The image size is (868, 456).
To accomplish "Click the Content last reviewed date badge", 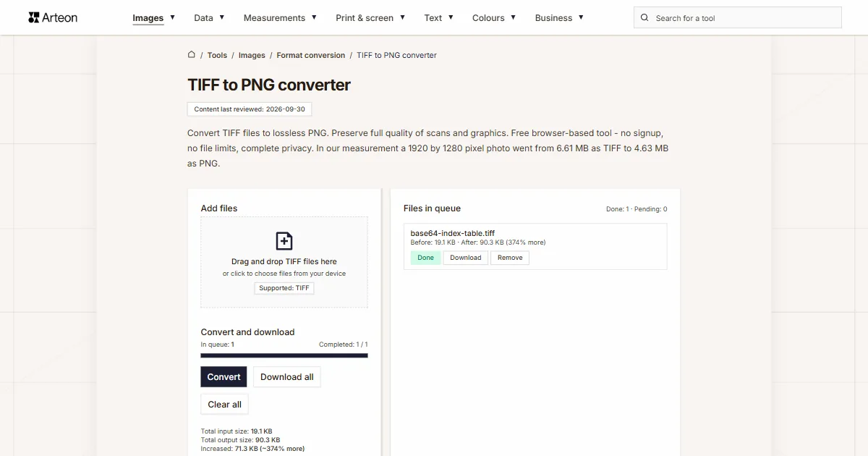I will click(x=250, y=109).
